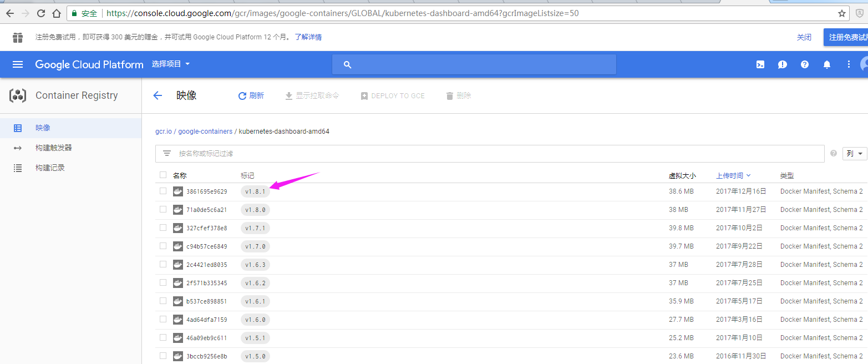Click 注册免费试用 signup button

pyautogui.click(x=846, y=37)
